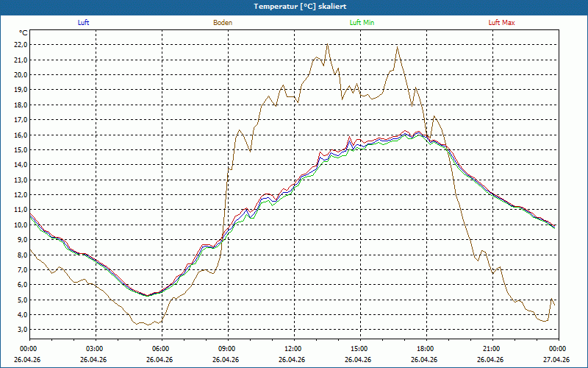588x368 pixels.
Task: Click the '6,0' y-axis value
Action: click(x=23, y=285)
